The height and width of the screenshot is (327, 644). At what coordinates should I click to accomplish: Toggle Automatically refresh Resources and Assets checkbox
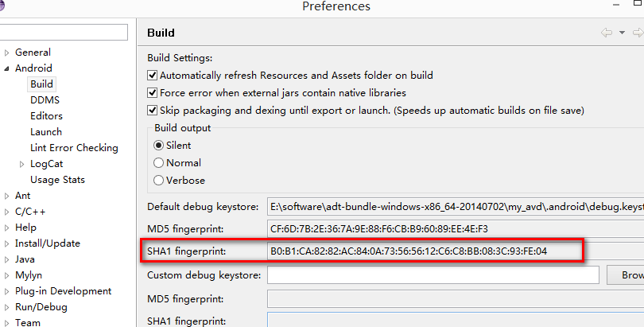click(x=153, y=75)
